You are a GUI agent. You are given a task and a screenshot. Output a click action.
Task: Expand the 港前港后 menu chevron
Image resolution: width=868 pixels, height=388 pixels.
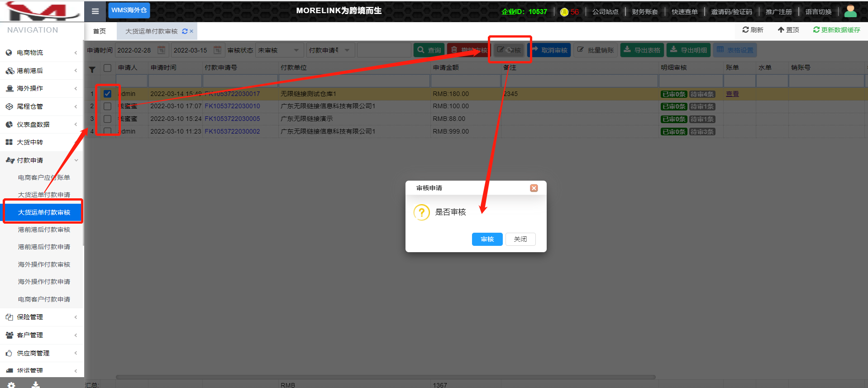click(x=76, y=71)
